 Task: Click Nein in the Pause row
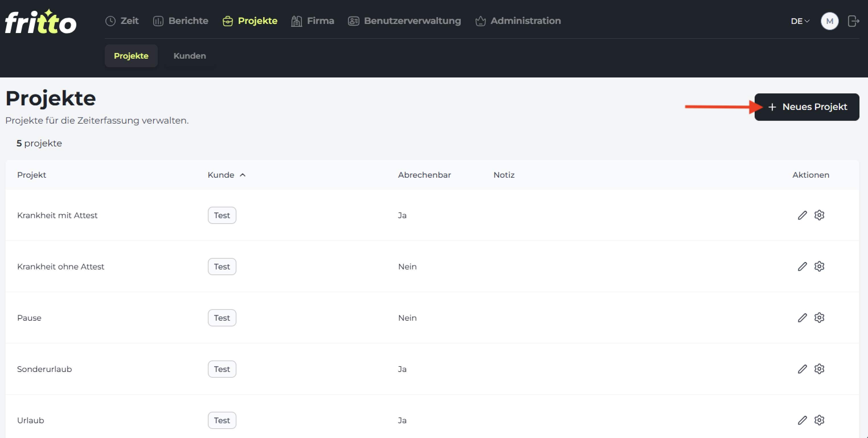click(x=408, y=318)
